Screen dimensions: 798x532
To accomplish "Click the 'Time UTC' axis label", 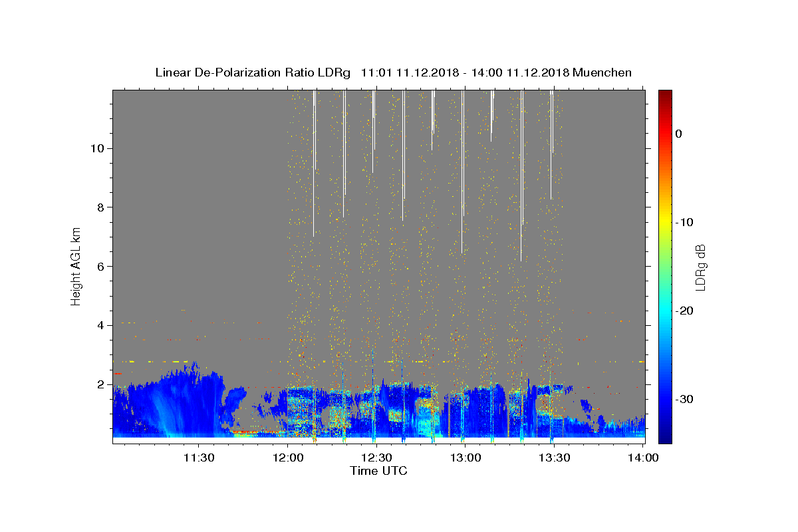I will [378, 471].
